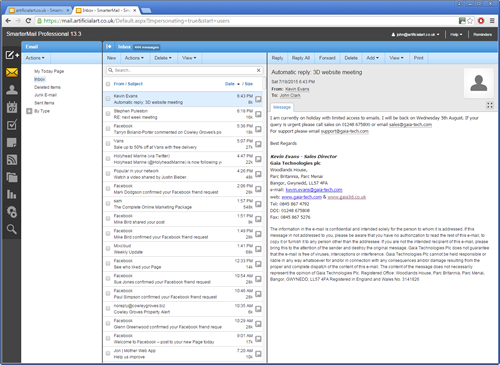Click the compose new message icon
This screenshot has height=365, width=500.
(12, 55)
